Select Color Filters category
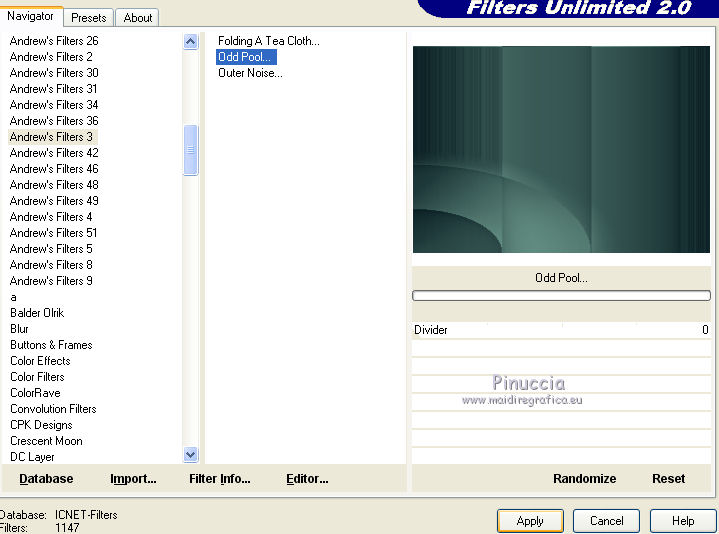The image size is (719, 534). click(37, 377)
